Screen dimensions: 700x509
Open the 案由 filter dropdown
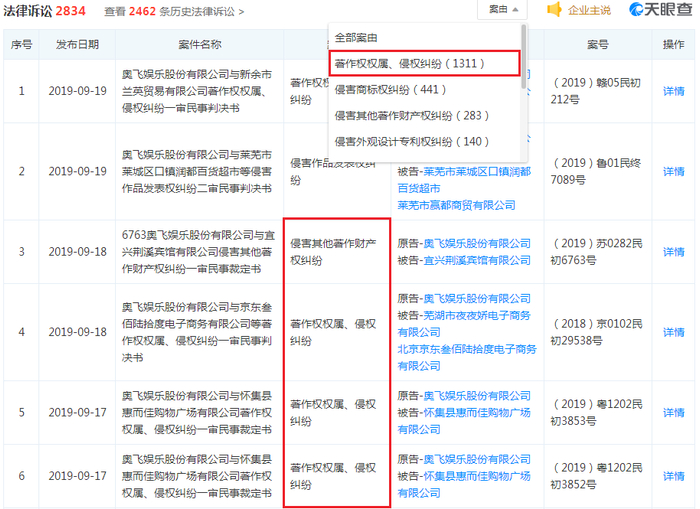(503, 9)
